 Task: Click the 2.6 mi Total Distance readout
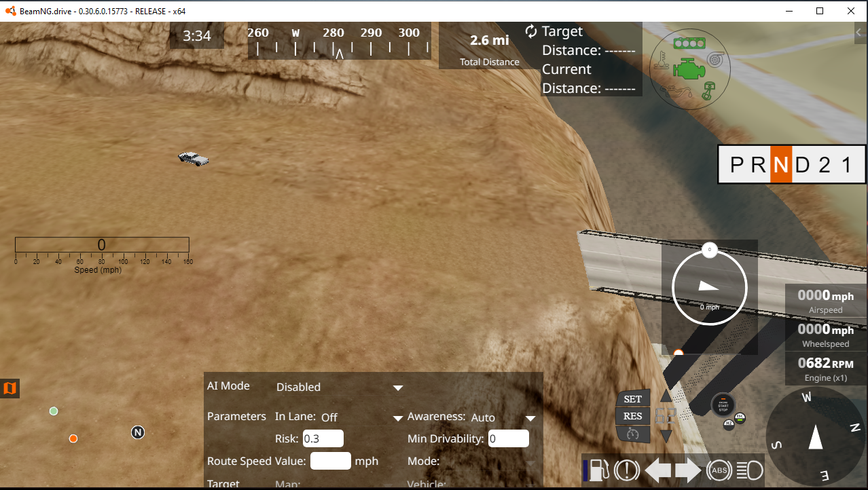[490, 46]
